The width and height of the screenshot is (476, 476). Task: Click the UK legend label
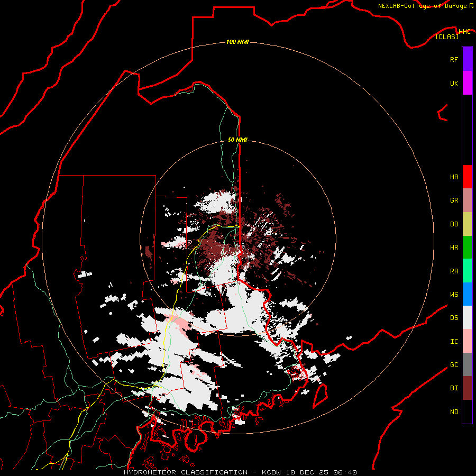(454, 84)
